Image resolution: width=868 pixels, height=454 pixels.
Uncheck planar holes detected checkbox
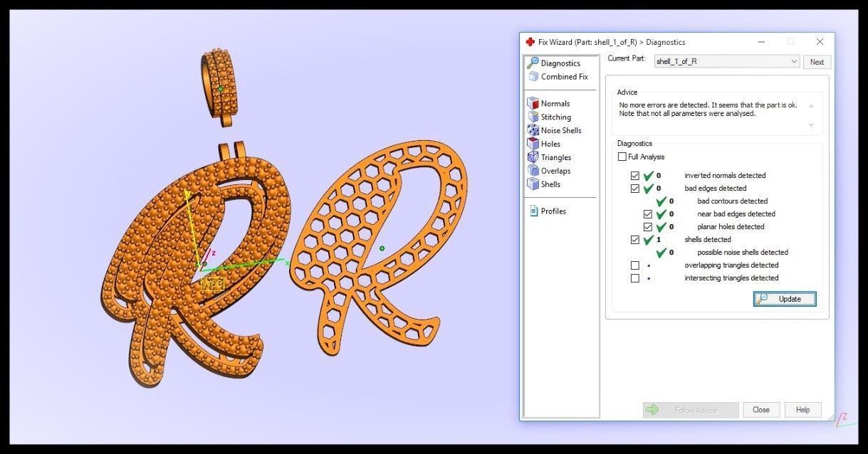point(648,227)
